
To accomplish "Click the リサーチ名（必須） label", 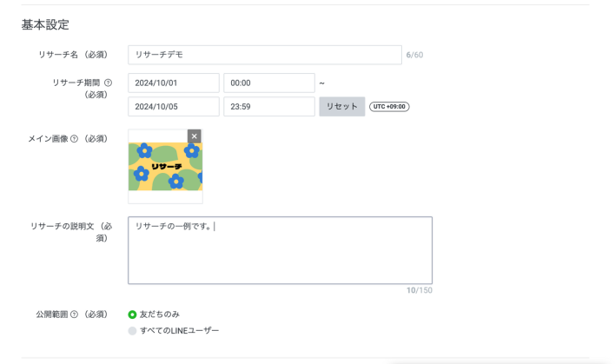I will pos(73,55).
